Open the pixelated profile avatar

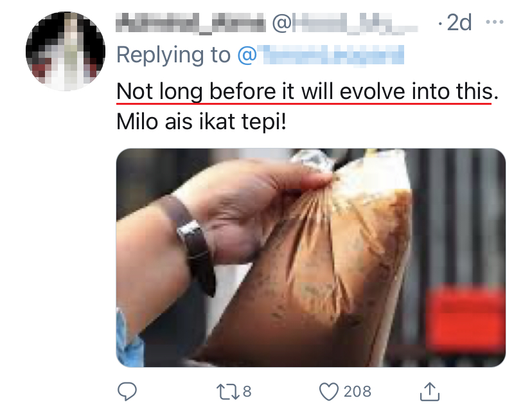tap(65, 51)
